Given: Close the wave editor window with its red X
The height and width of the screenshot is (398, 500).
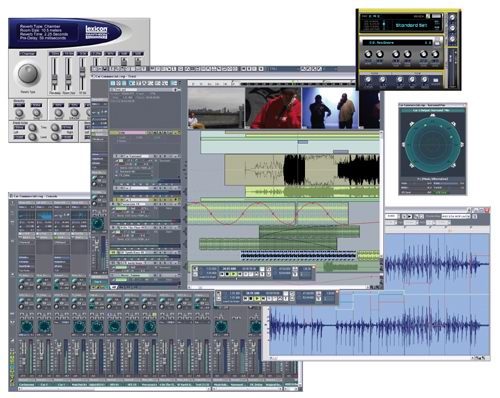Looking at the screenshot, I should (487, 210).
